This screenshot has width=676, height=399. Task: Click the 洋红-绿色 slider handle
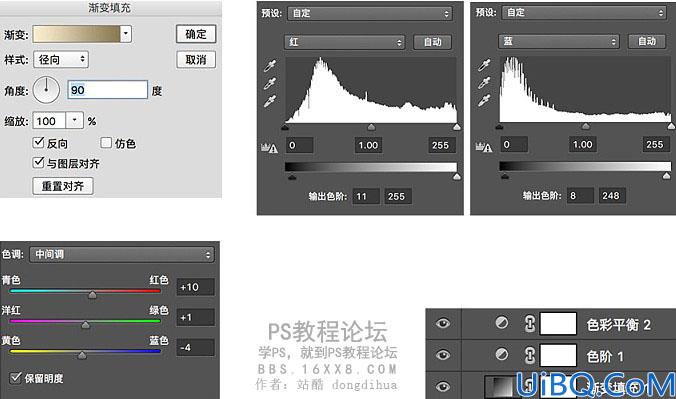click(85, 325)
